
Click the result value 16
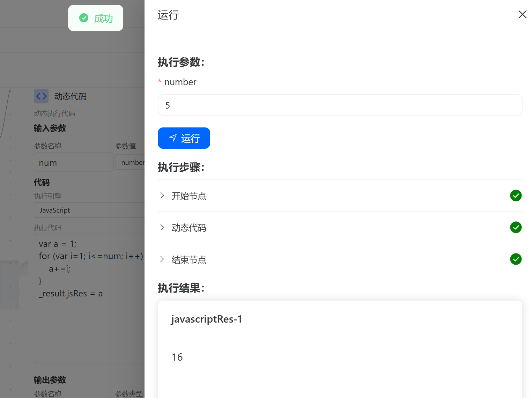click(177, 357)
